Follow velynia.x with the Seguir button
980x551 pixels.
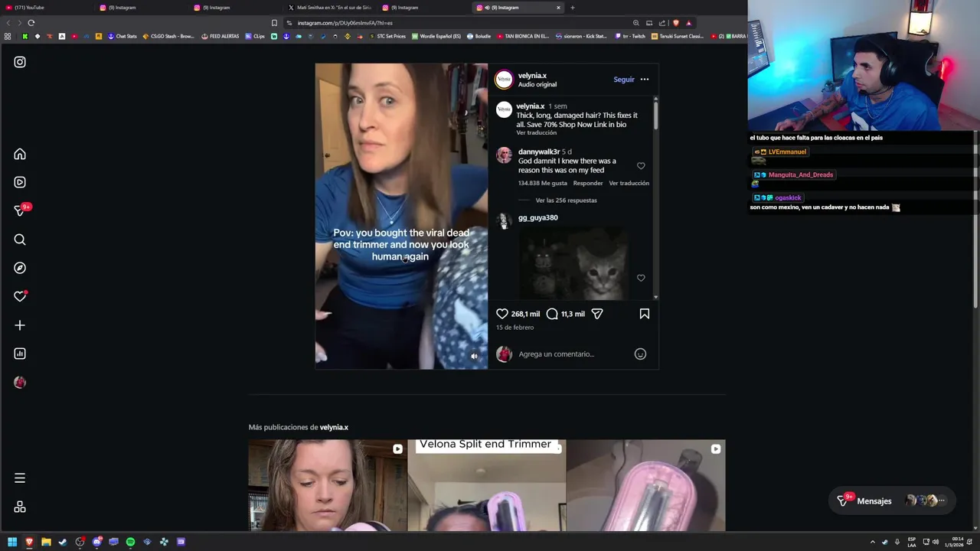(x=623, y=80)
